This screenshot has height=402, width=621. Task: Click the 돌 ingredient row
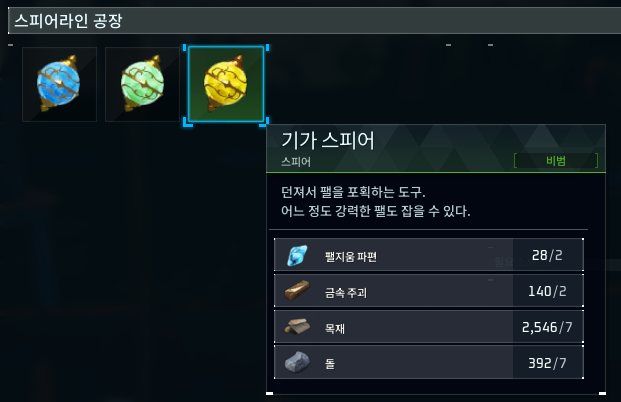click(x=429, y=362)
